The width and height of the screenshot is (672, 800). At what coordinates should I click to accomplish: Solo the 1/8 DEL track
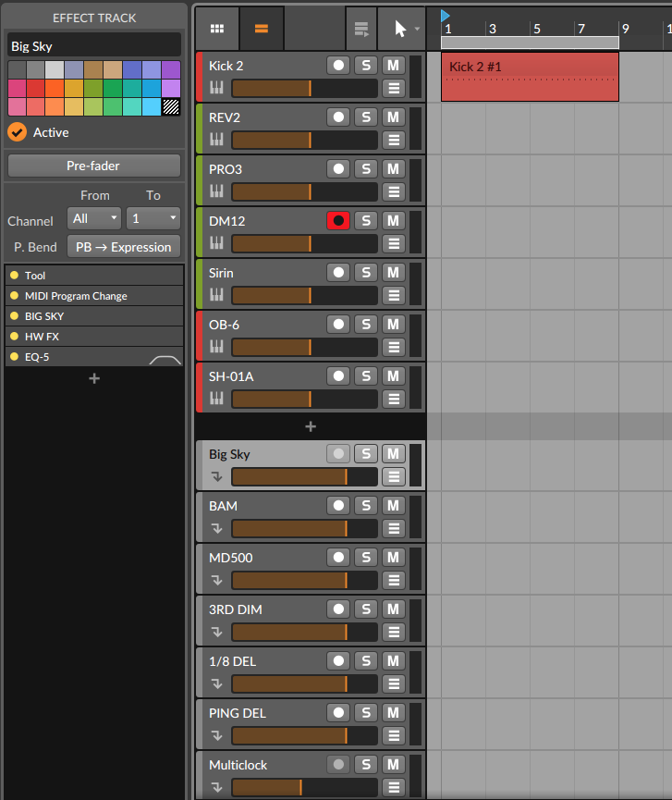[366, 660]
